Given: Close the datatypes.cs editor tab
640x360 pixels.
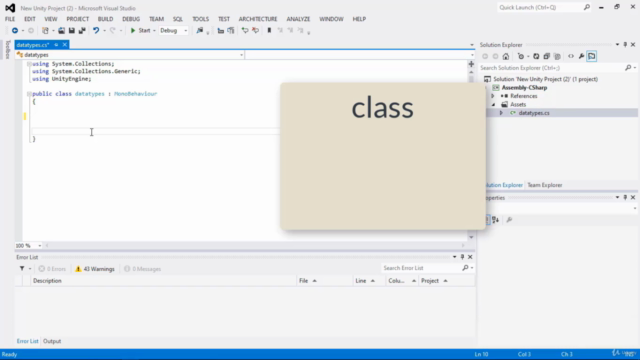Looking at the screenshot, I should [x=64, y=45].
